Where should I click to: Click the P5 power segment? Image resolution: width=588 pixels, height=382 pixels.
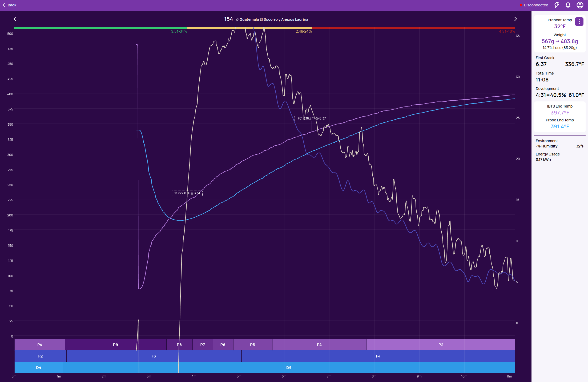pos(252,345)
